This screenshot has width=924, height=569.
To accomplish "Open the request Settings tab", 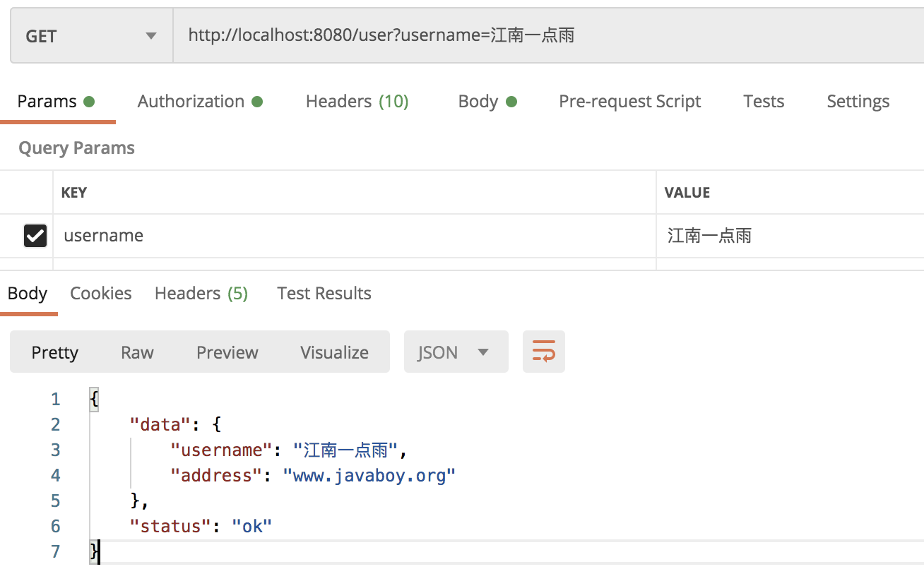I will pyautogui.click(x=858, y=102).
